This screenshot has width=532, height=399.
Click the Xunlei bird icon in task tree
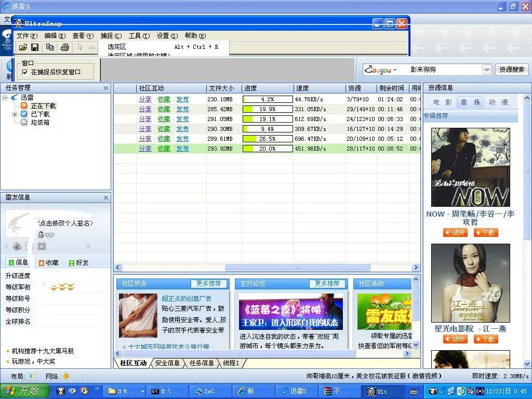(x=14, y=98)
